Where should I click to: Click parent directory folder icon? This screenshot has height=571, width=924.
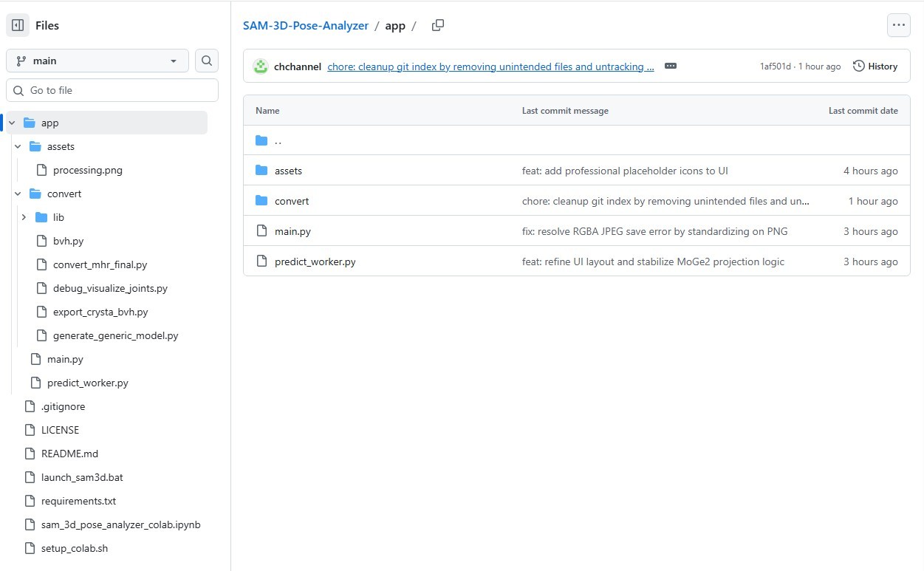(261, 140)
